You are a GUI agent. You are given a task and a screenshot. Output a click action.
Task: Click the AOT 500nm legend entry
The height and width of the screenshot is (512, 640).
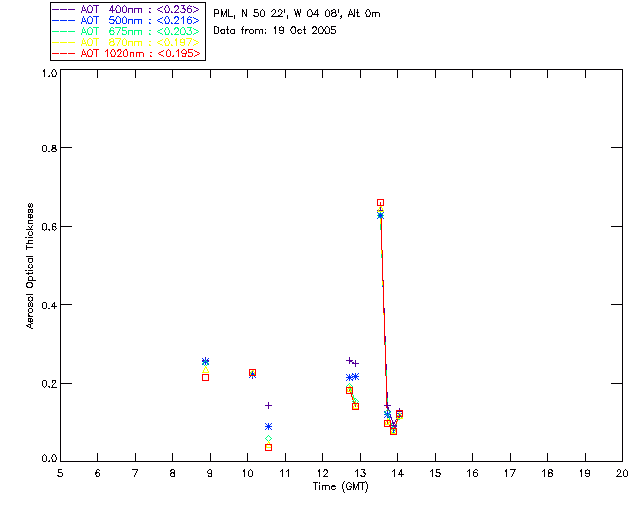(x=126, y=20)
